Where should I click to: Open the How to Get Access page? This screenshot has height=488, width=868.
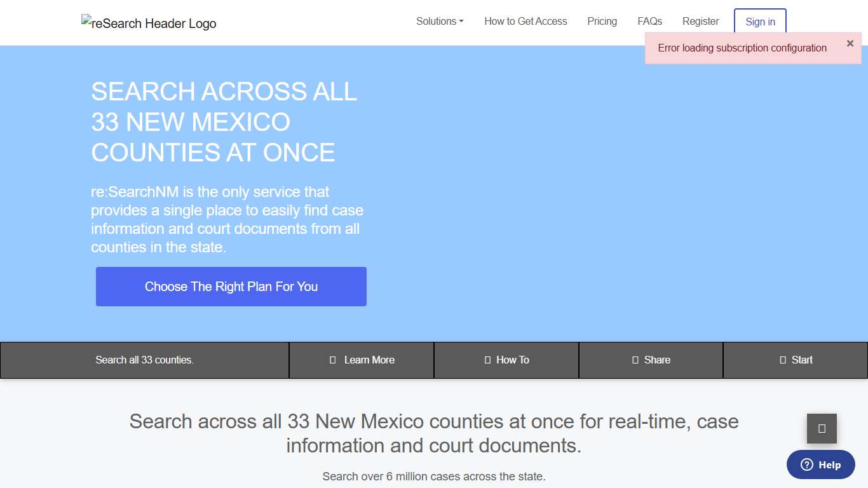point(526,21)
